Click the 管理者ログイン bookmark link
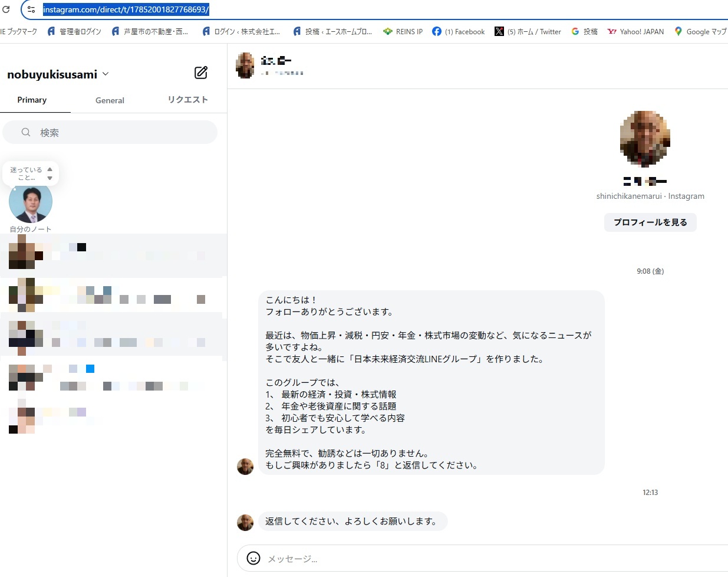 tap(74, 32)
